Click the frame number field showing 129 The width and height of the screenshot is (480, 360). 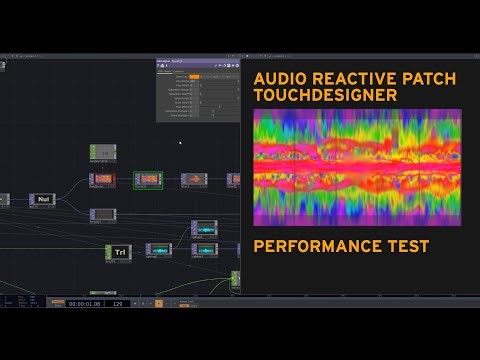118,304
